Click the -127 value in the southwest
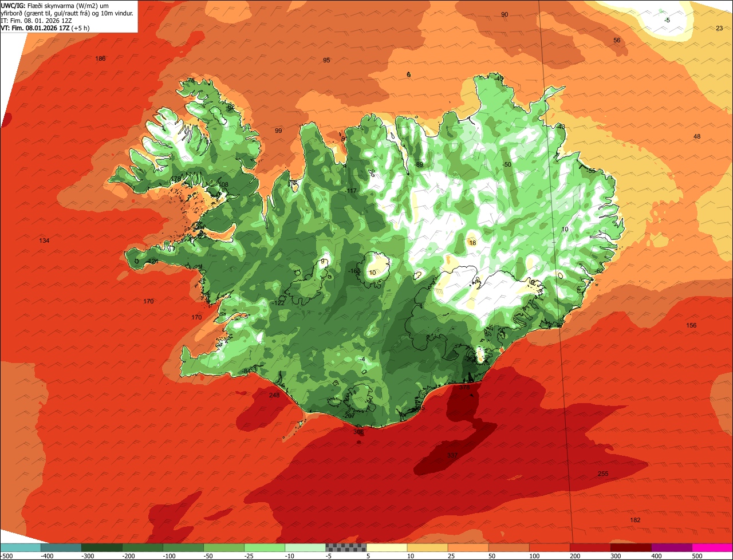Image resolution: width=733 pixels, height=560 pixels. 278,302
